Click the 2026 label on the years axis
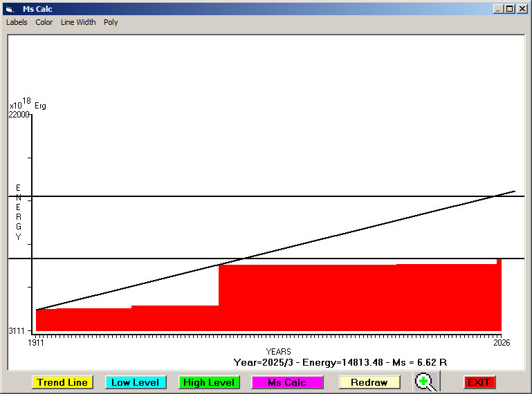The width and height of the screenshot is (532, 394). click(499, 342)
